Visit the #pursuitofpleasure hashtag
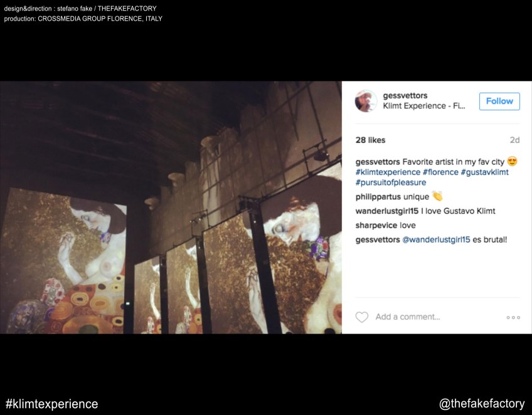 [x=390, y=182]
